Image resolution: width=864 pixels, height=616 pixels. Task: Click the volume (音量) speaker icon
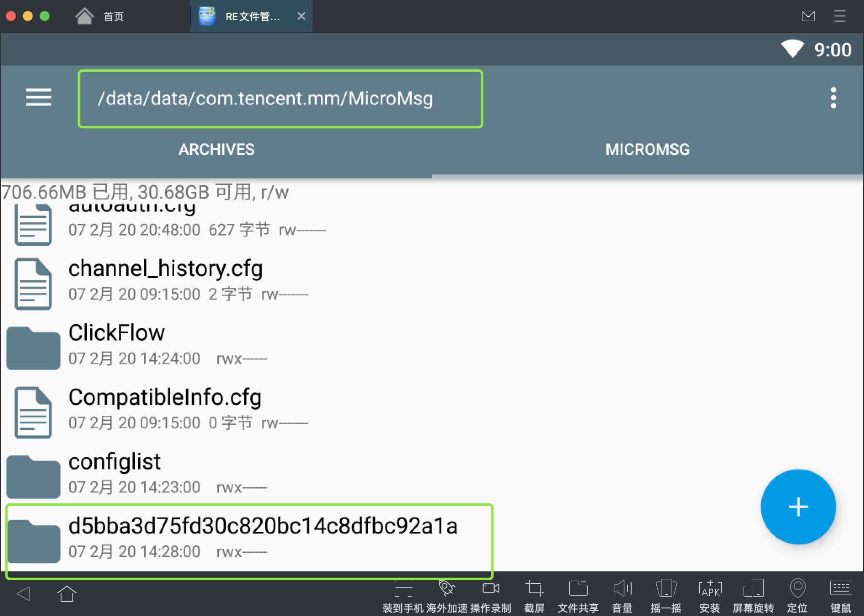coord(622,588)
